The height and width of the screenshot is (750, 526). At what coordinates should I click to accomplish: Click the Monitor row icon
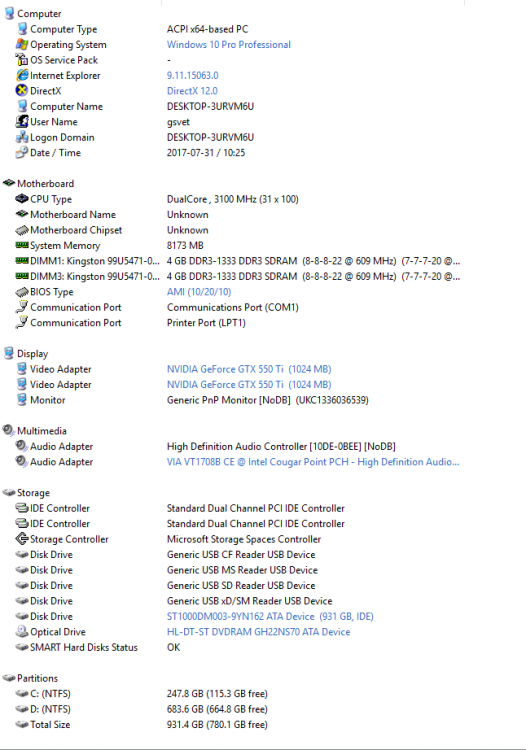tap(22, 400)
